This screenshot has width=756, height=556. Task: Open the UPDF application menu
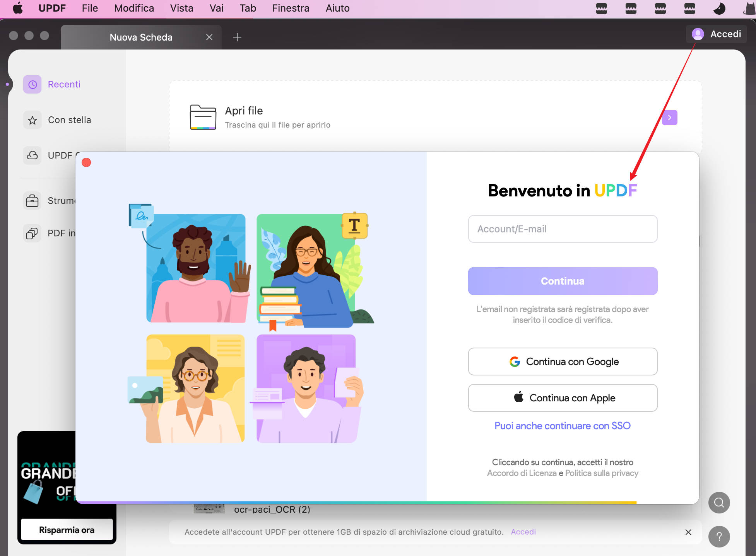click(52, 8)
